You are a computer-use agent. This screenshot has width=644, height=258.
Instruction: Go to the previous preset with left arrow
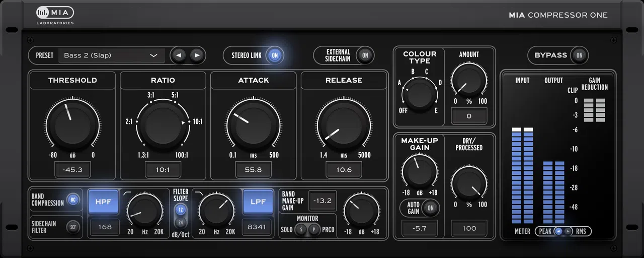tap(179, 55)
